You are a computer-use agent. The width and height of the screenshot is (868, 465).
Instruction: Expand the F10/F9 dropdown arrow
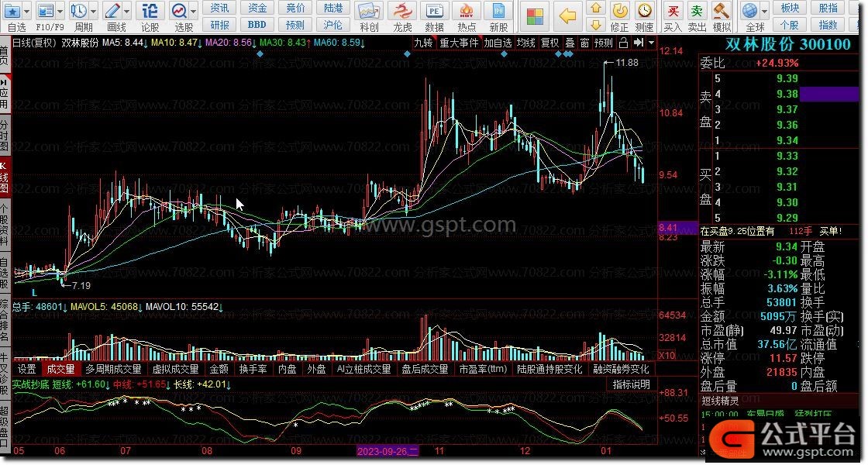[x=60, y=11]
